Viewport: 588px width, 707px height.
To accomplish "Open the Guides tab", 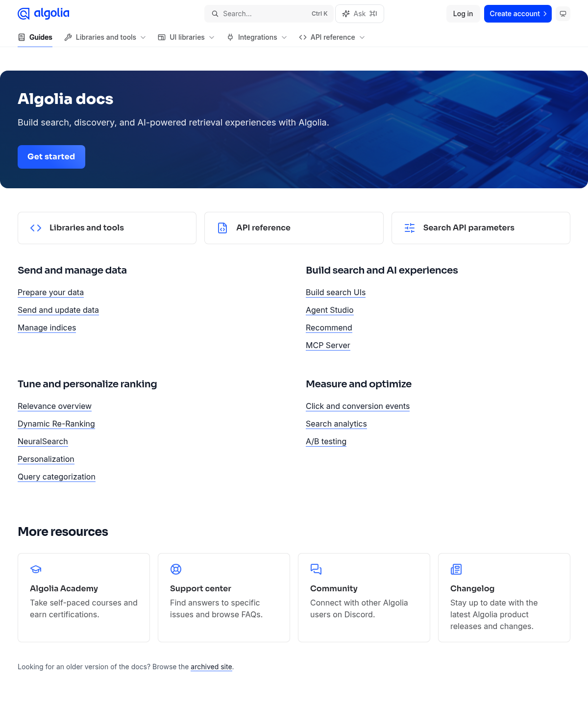I will (35, 37).
